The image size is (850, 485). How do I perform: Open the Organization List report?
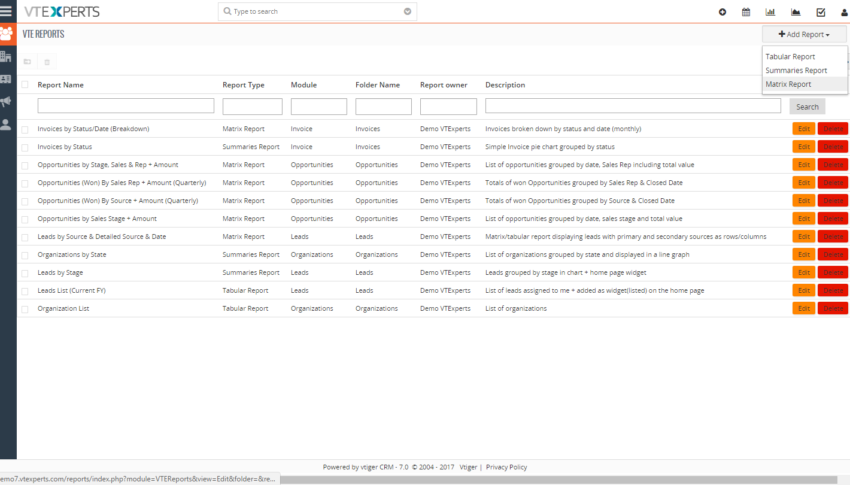pos(63,308)
